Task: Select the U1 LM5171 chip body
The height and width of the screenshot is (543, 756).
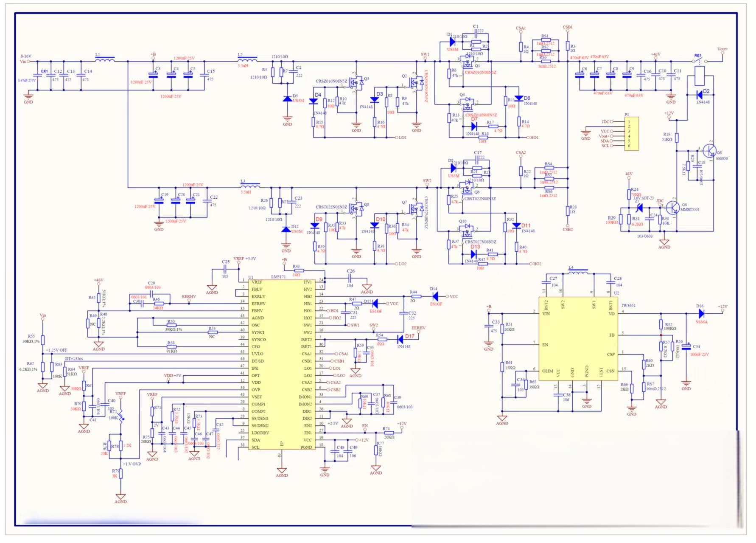Action: (x=282, y=364)
